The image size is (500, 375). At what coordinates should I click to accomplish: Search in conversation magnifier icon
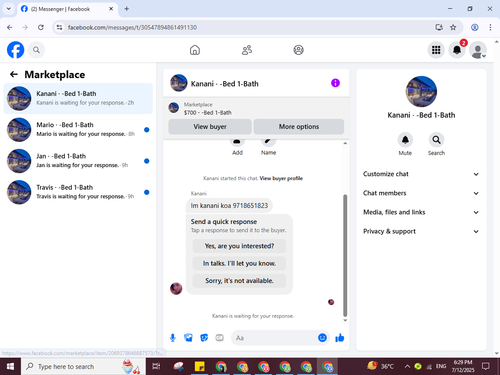coord(436,140)
